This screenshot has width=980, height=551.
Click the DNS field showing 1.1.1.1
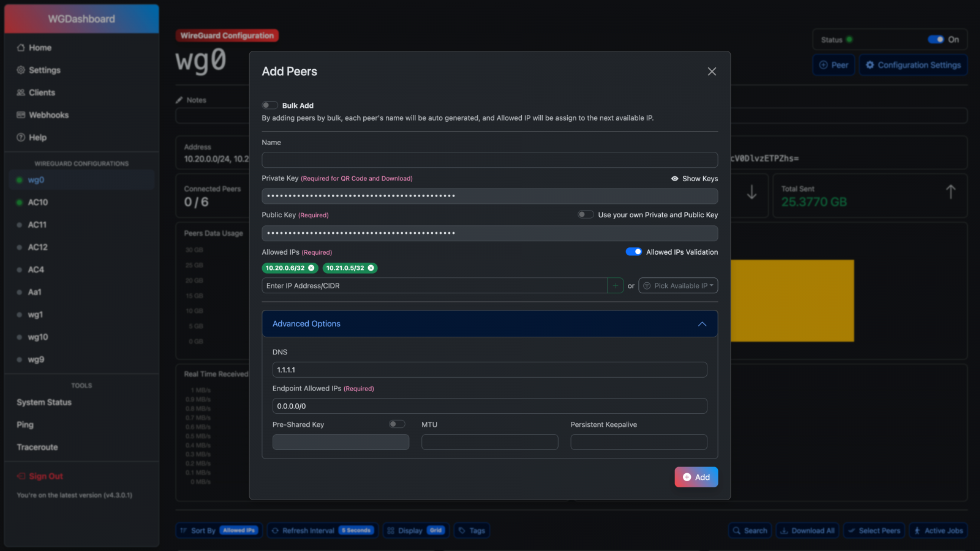[x=489, y=370]
